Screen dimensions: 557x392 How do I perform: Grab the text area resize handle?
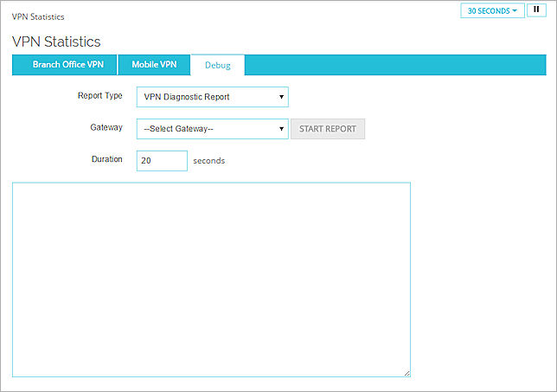tap(407, 373)
